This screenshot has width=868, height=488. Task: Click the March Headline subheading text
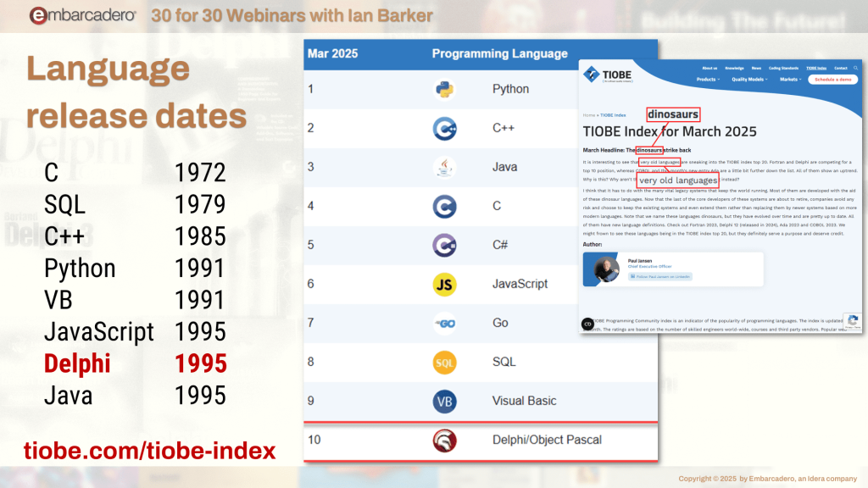[x=637, y=150]
